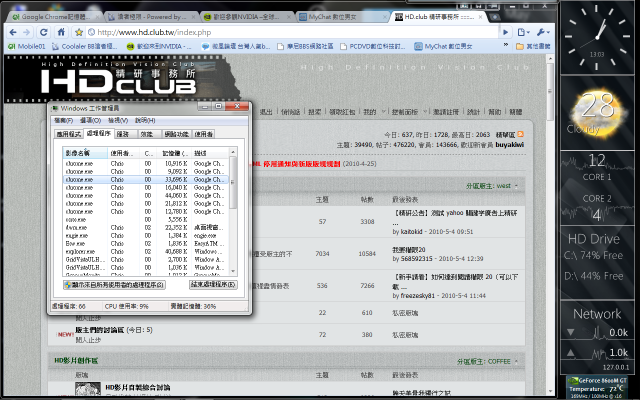Switch to the 應用程式 tab in Task Manager
Viewport: 640px width, 400px height.
(68, 134)
